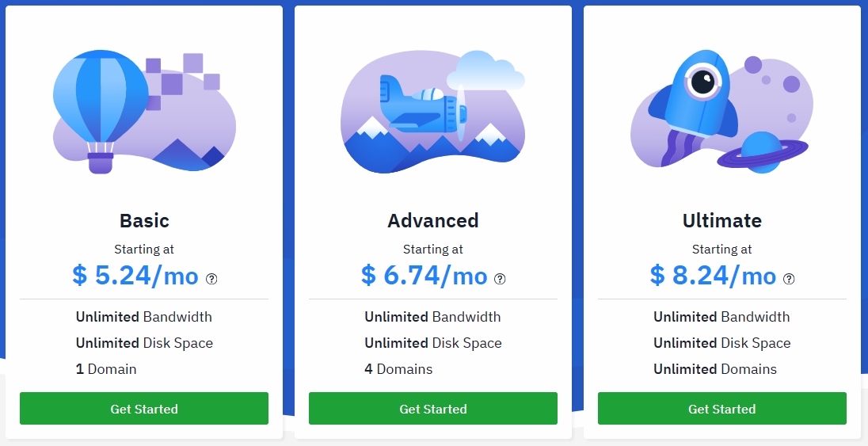Click the 1 Domain feature line

tap(106, 369)
